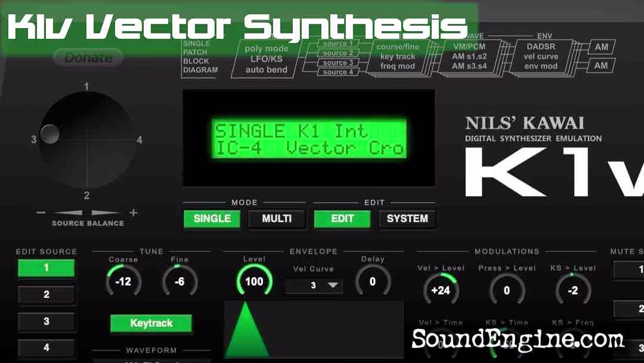644x363 pixels.
Task: Click the poly mode LFO/KS block
Action: (x=266, y=59)
